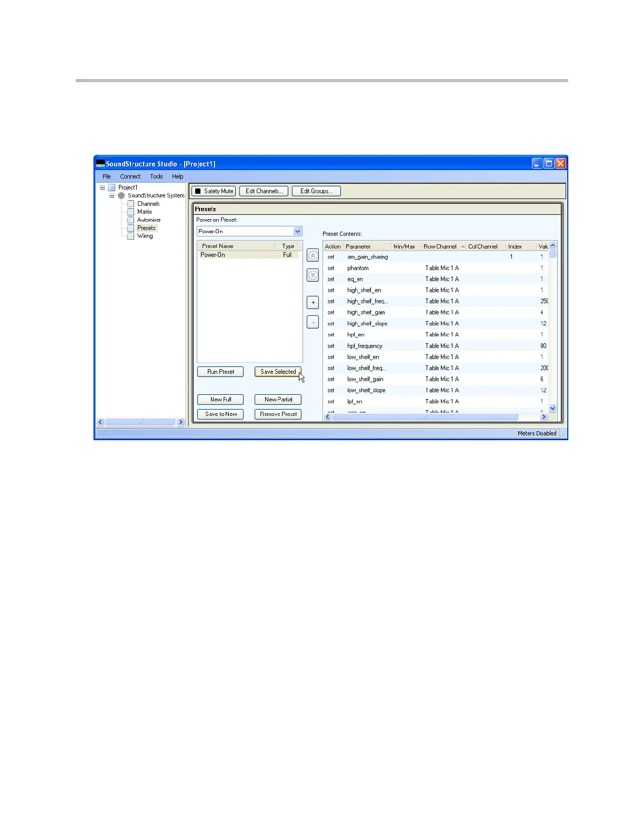The width and height of the screenshot is (644, 834).
Task: Click the Run Preset button
Action: [220, 372]
